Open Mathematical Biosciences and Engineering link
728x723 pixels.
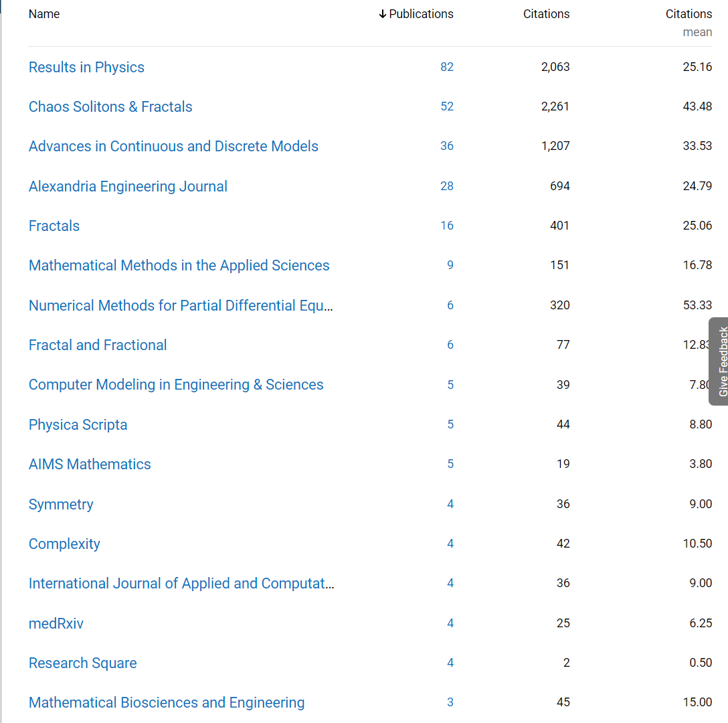pos(167,702)
